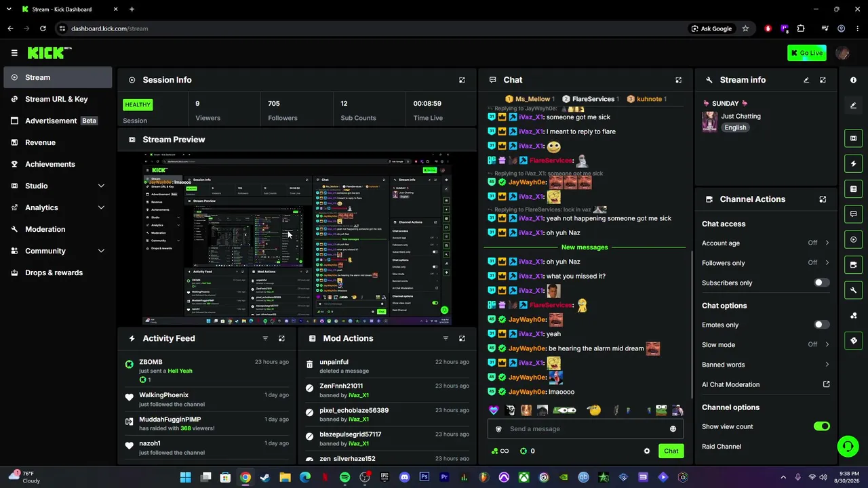Open the Activity Feed filter
868x488 pixels.
click(265, 338)
